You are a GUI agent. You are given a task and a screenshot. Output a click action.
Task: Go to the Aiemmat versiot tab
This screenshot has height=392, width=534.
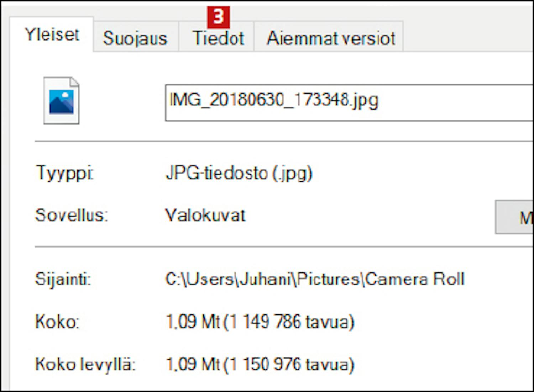(331, 38)
